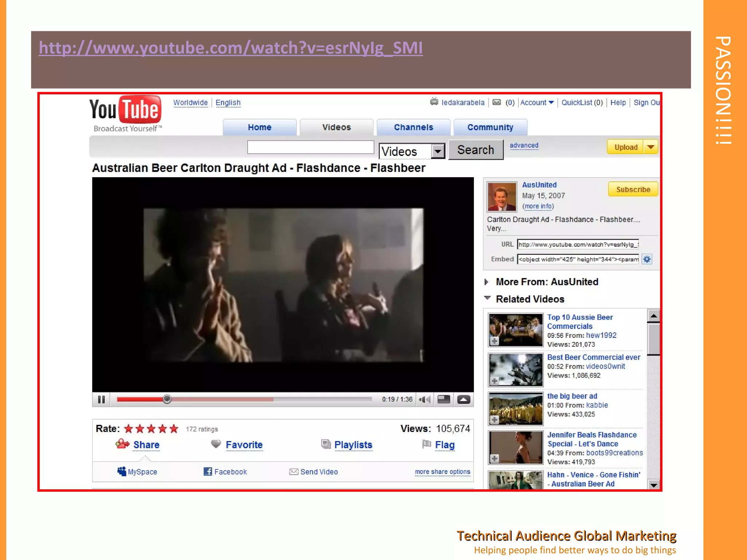Click the Sign Out link

click(646, 102)
